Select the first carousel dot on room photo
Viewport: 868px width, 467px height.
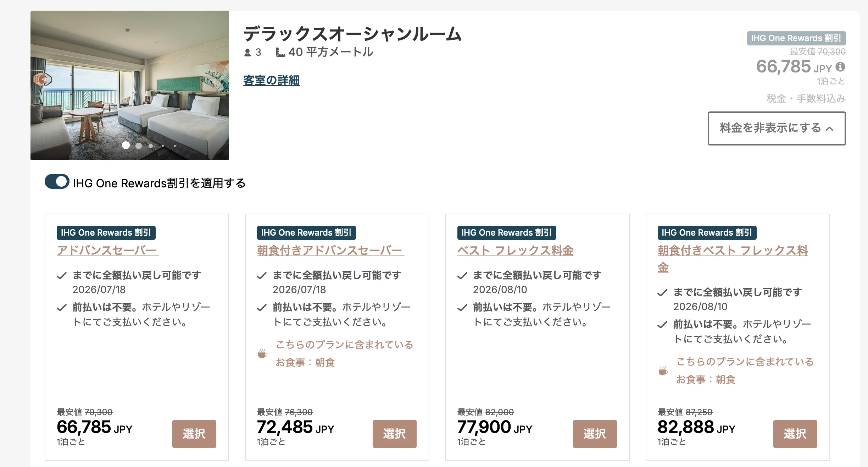tap(126, 145)
